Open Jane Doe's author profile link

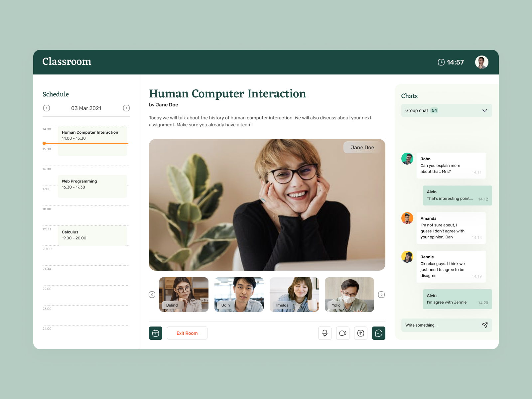point(167,104)
